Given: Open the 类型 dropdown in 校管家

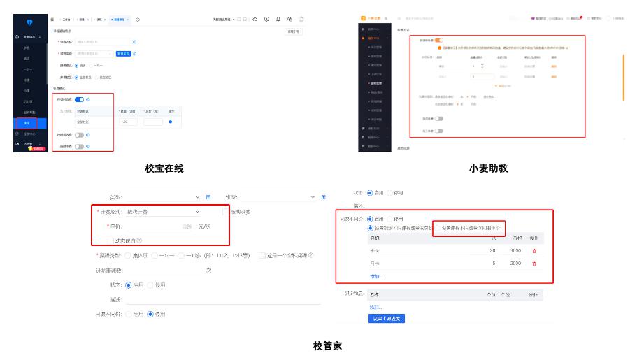Looking at the screenshot, I should pyautogui.click(x=162, y=197).
